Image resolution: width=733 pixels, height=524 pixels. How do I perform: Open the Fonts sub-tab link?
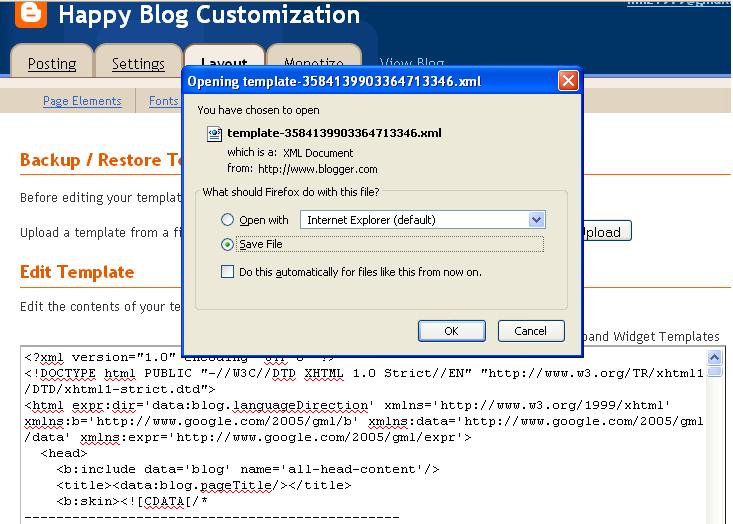164,101
